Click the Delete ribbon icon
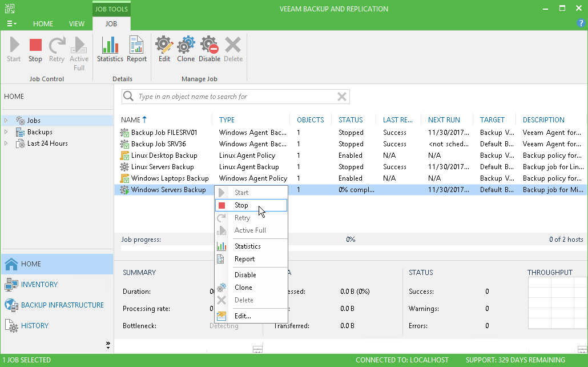This screenshot has width=588, height=367. click(233, 50)
